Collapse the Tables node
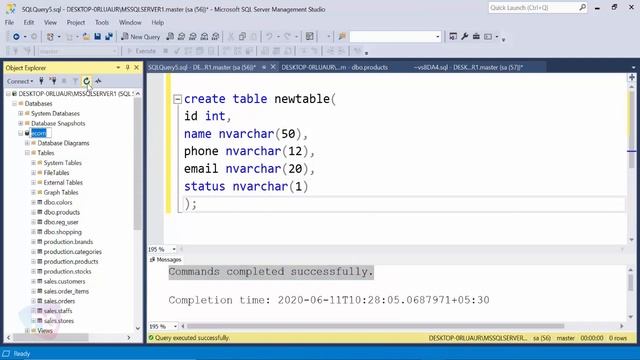 [27, 153]
